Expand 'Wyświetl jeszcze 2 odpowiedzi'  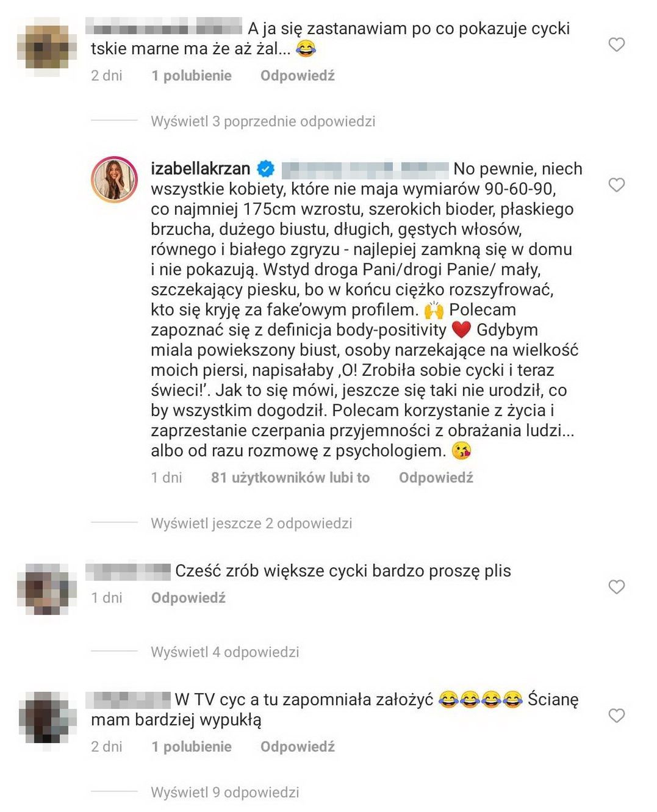pyautogui.click(x=251, y=523)
